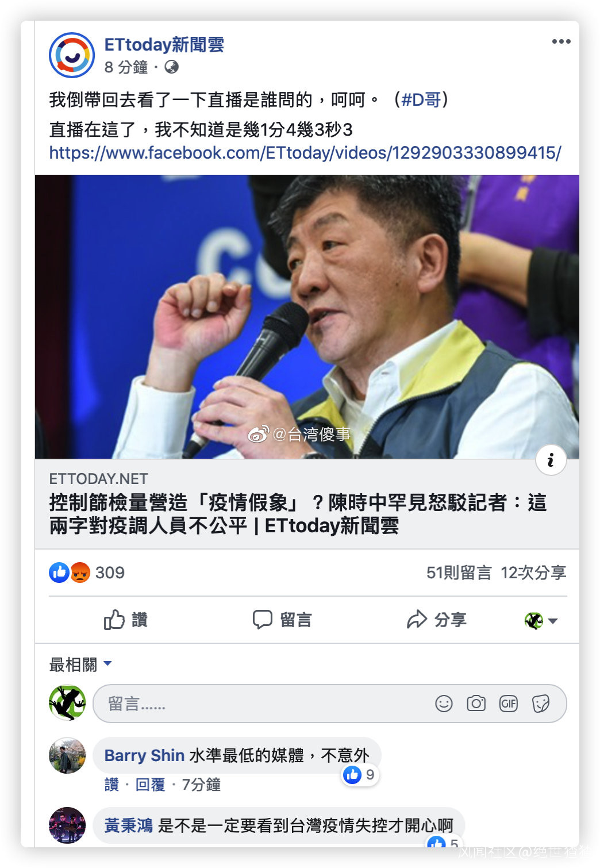Like the post with the 讚 button
Screen dimensions: 600x868
click(x=126, y=620)
